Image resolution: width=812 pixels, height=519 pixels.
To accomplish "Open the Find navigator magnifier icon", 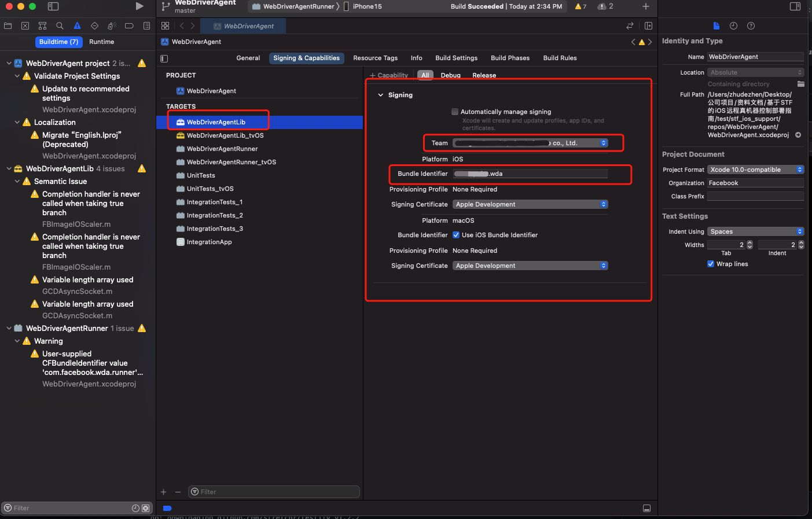I will 60,26.
